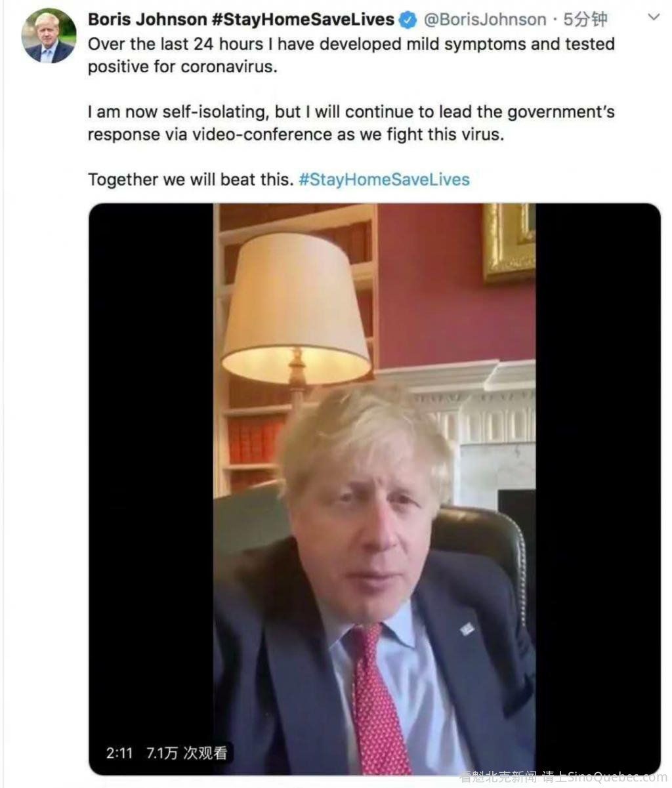Viewport: 672px width, 788px height.
Task: Click the @BorisJohnson handle
Action: [485, 20]
